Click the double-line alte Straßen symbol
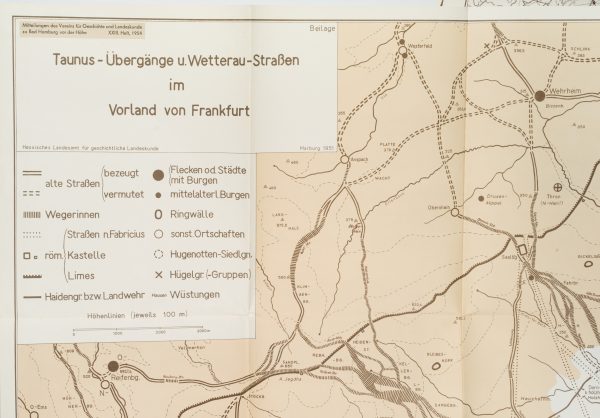The image size is (600, 418). (x=31, y=174)
